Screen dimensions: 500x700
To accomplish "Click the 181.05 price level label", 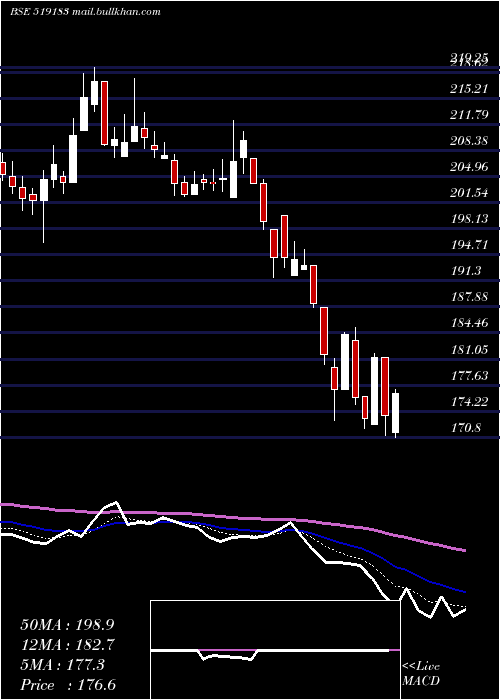I will (468, 350).
